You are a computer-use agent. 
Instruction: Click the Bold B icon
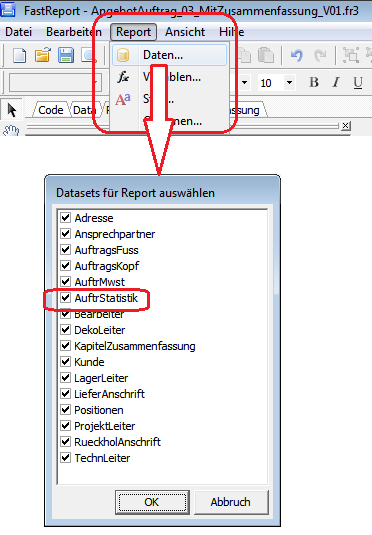pyautogui.click(x=314, y=82)
